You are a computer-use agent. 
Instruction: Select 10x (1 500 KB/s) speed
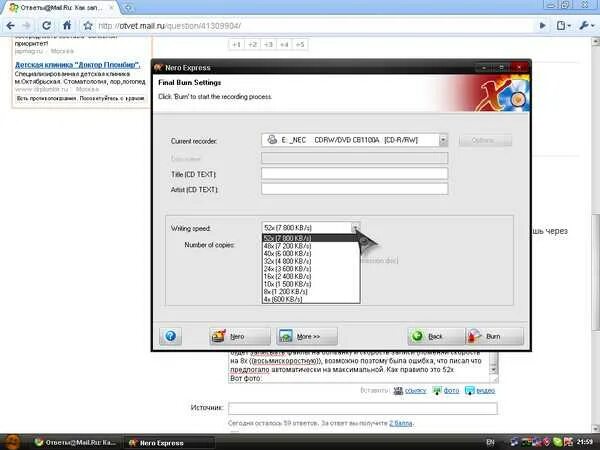pos(311,284)
